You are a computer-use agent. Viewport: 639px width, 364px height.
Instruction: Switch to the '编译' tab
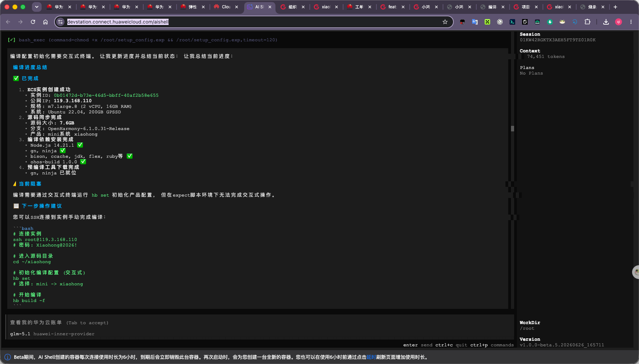coord(493,7)
